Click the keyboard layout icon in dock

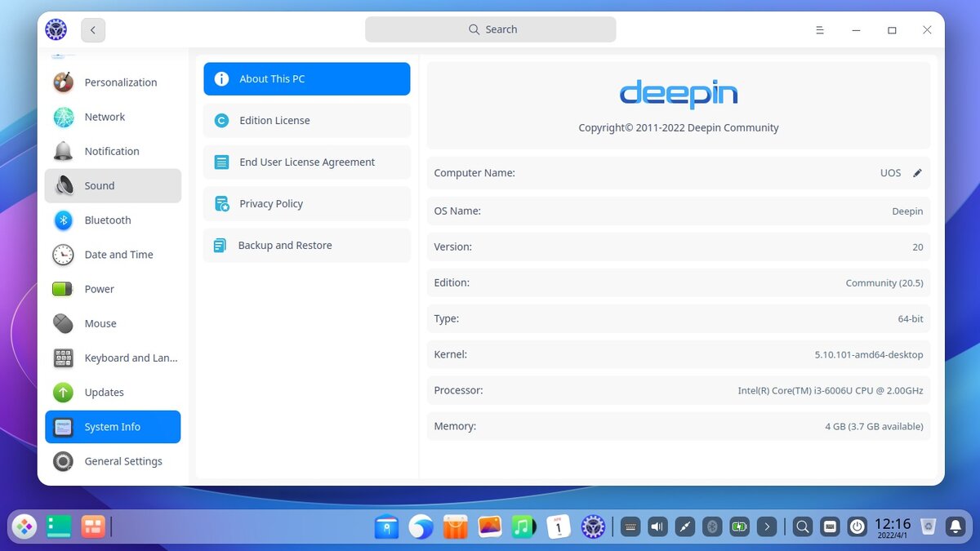(830, 527)
